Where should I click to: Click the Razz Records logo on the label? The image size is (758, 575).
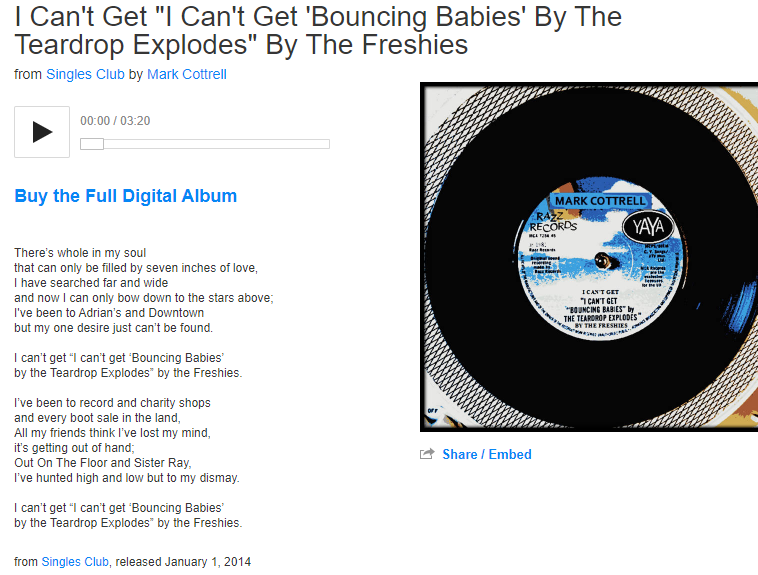(553, 222)
